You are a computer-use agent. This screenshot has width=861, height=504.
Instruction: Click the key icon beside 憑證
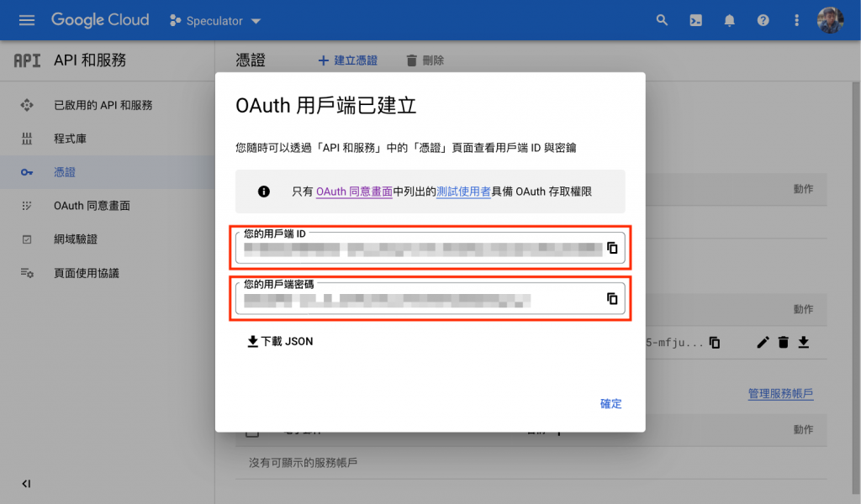click(x=26, y=172)
